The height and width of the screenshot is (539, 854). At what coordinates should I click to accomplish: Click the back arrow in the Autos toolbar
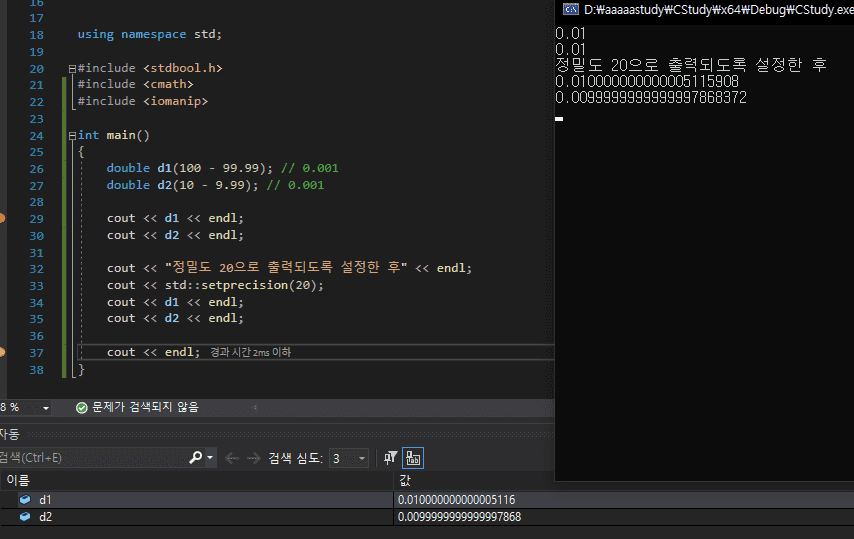(232, 458)
